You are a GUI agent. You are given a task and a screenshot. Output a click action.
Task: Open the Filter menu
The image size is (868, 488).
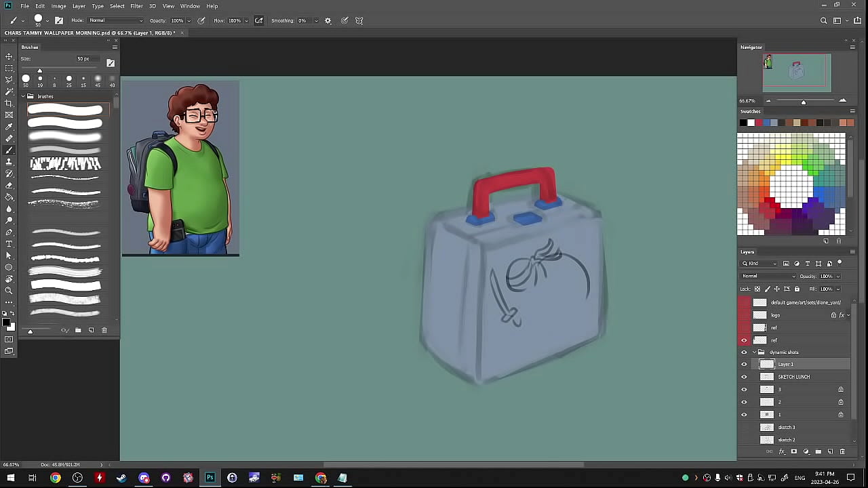point(136,6)
